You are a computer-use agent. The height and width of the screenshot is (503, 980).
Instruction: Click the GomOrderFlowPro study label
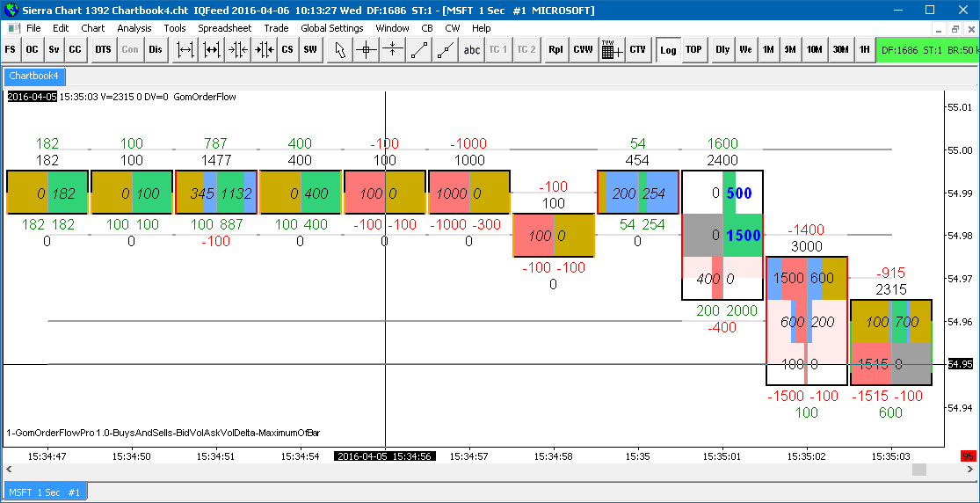coord(163,433)
